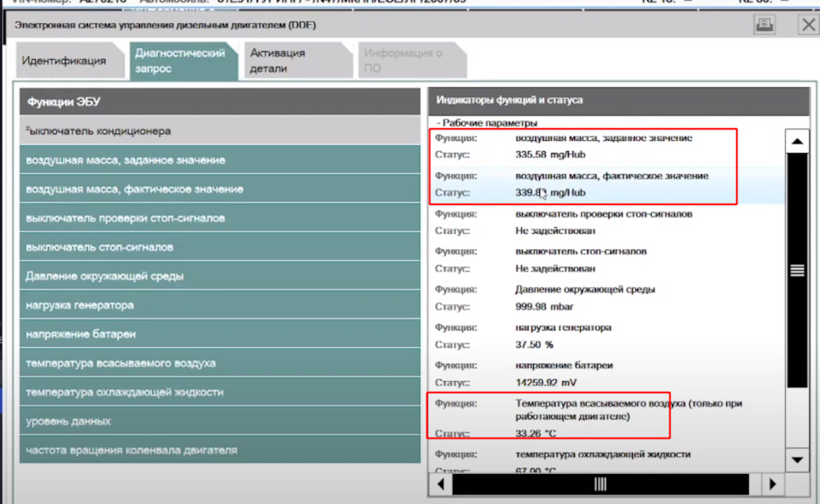Click the scroll up arrow of status list
Image resolution: width=820 pixels, height=504 pixels.
(797, 142)
